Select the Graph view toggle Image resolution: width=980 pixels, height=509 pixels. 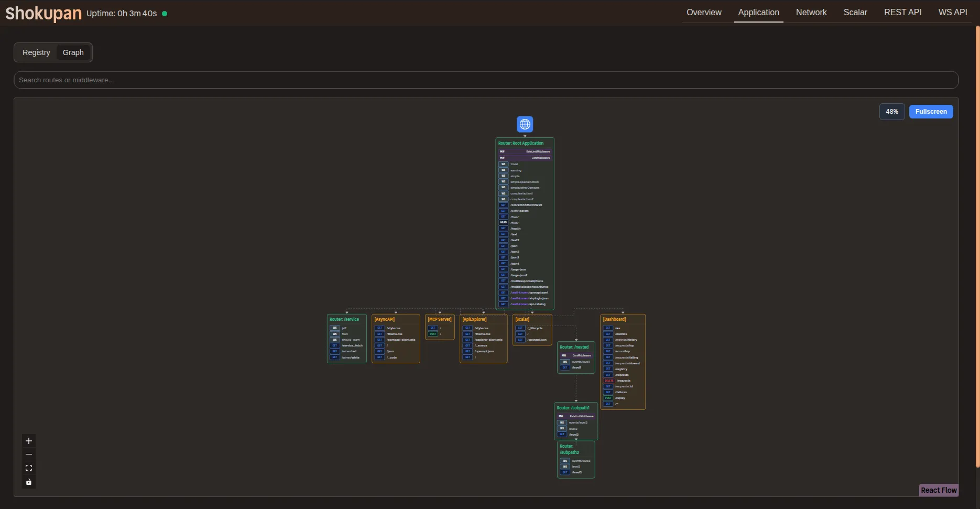(73, 52)
